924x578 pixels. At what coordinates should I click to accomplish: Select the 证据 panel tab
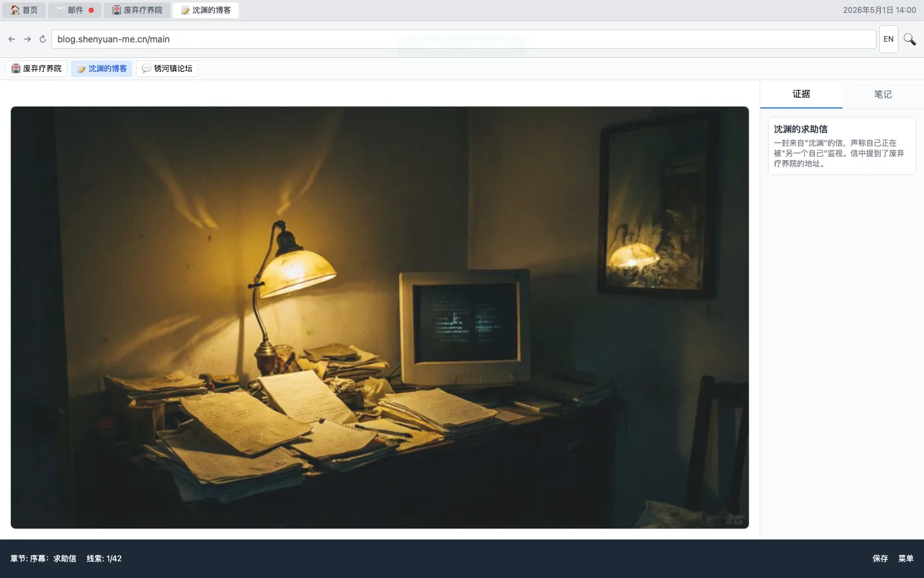(801, 94)
